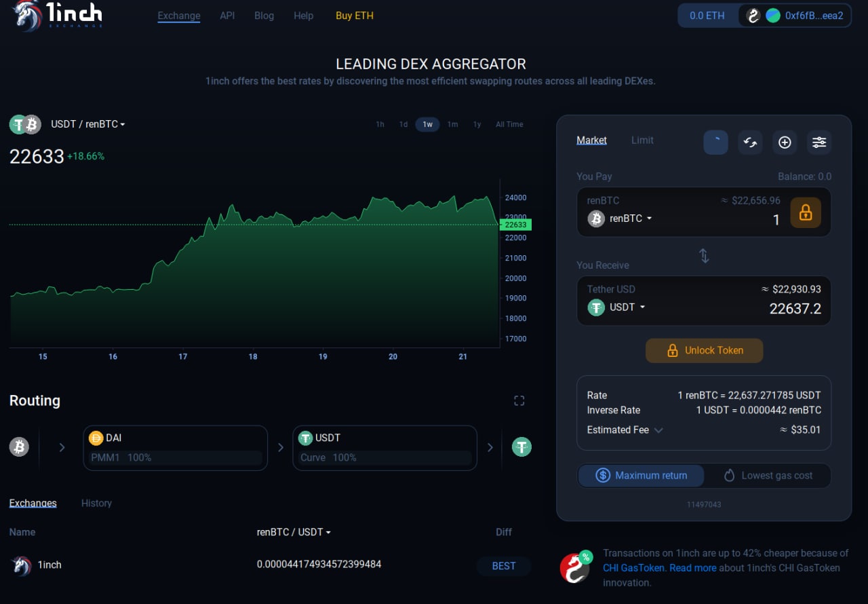868x604 pixels.
Task: Click the receive amount 22637.2
Action: tap(795, 309)
